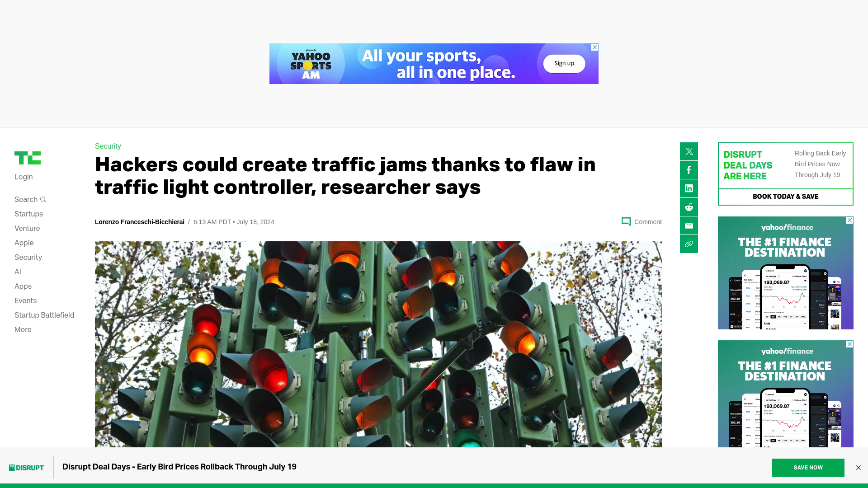Toggle visibility of the bottom promo bar
The width and height of the screenshot is (868, 488).
tap(859, 468)
